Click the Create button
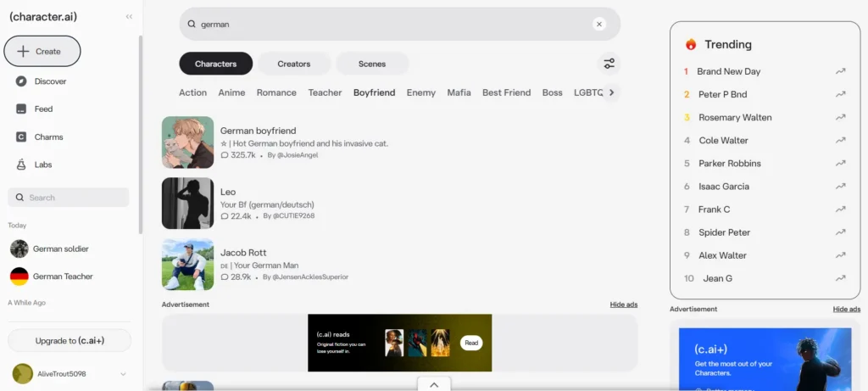This screenshot has width=868, height=391. tap(42, 52)
